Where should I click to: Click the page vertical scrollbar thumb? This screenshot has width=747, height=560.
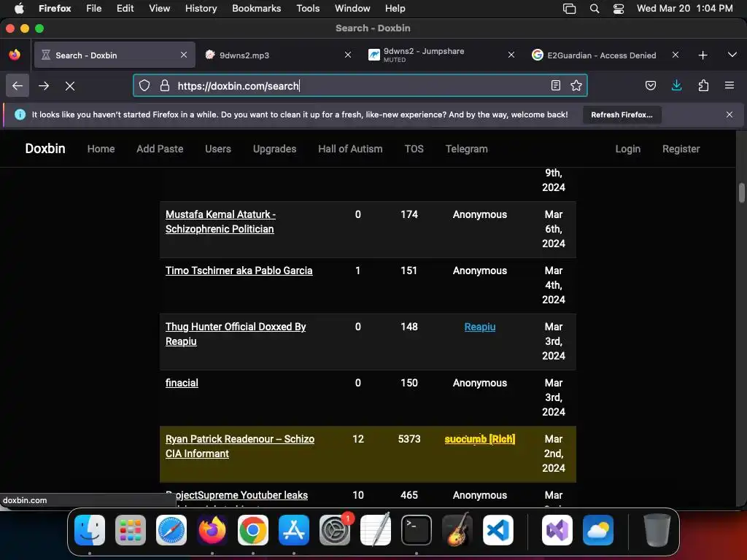point(742,192)
